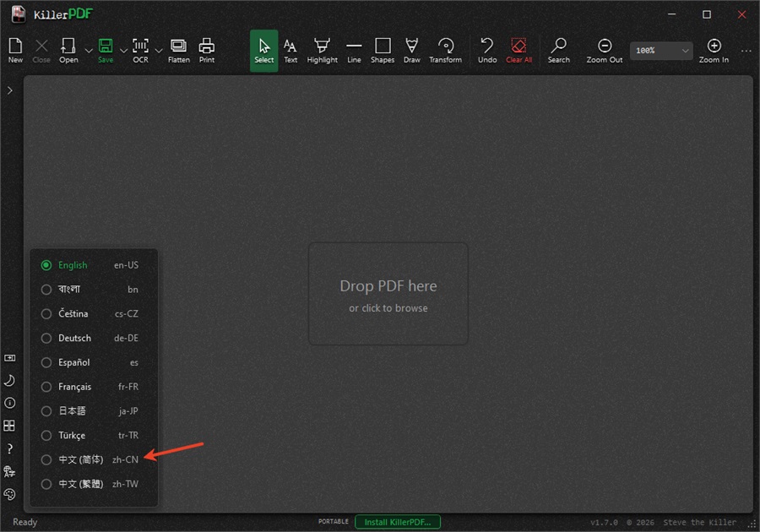Open a PDF using the Open icon

[x=68, y=51]
